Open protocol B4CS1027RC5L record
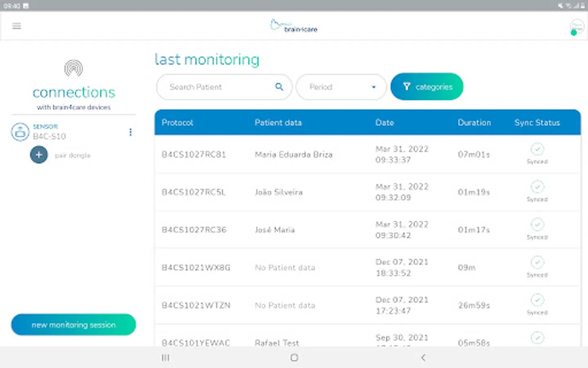588x368 pixels. click(194, 192)
